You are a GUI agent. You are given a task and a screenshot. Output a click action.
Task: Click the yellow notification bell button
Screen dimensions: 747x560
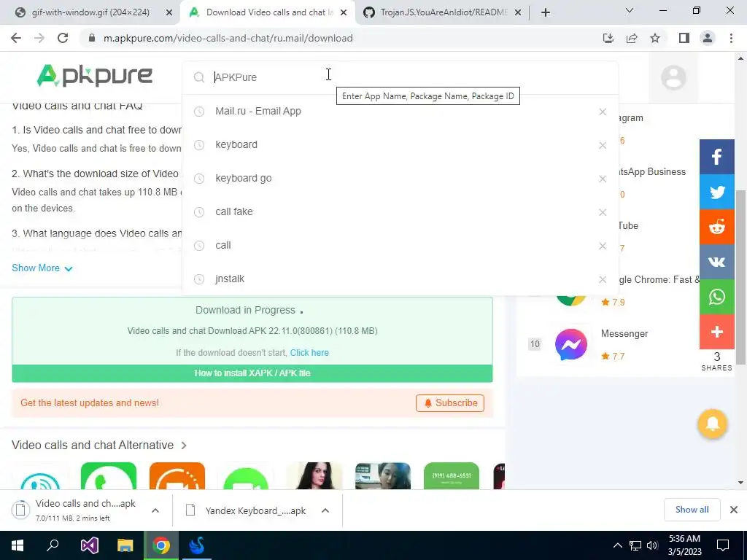(712, 424)
